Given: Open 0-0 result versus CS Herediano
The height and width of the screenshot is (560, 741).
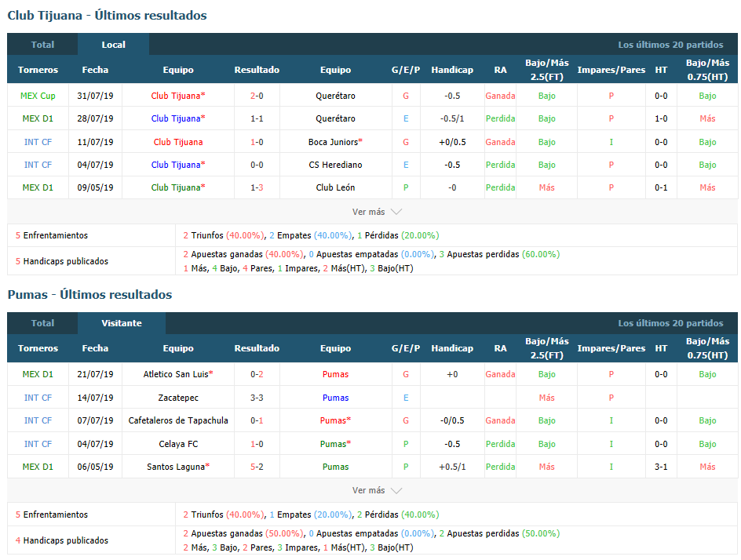Looking at the screenshot, I should tap(257, 165).
